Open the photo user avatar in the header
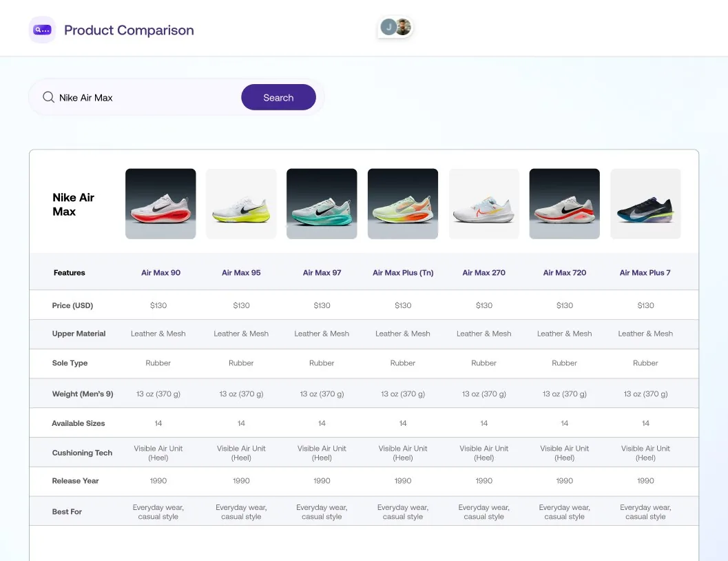728x561 pixels. pyautogui.click(x=403, y=27)
